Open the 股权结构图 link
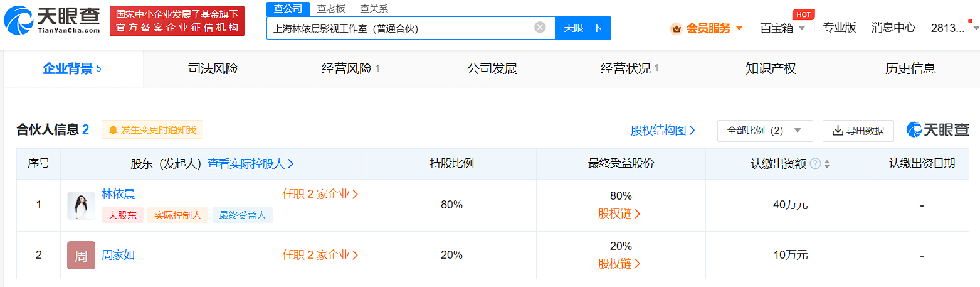 point(663,131)
